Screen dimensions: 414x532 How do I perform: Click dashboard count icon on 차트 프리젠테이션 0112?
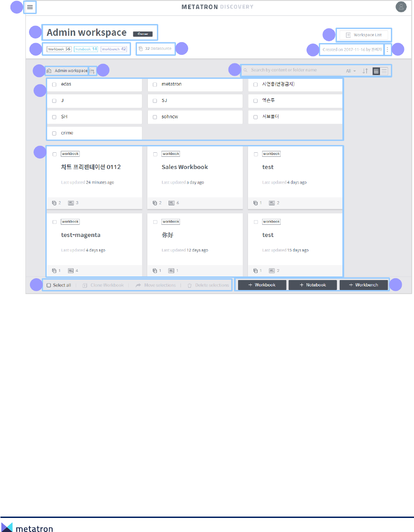coord(71,203)
